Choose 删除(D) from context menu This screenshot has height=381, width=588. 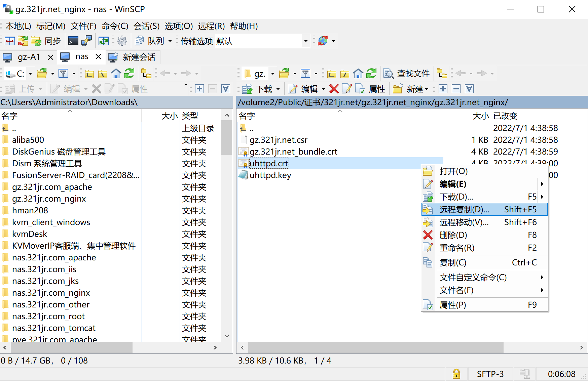point(484,235)
